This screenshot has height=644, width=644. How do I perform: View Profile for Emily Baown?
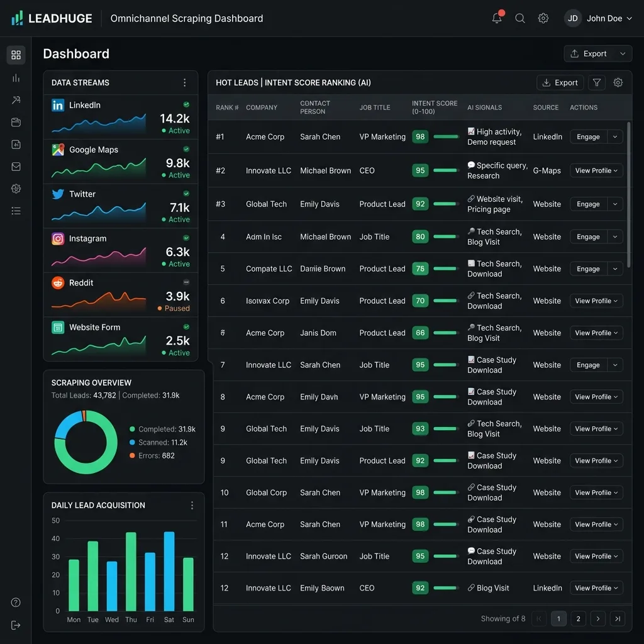596,588
